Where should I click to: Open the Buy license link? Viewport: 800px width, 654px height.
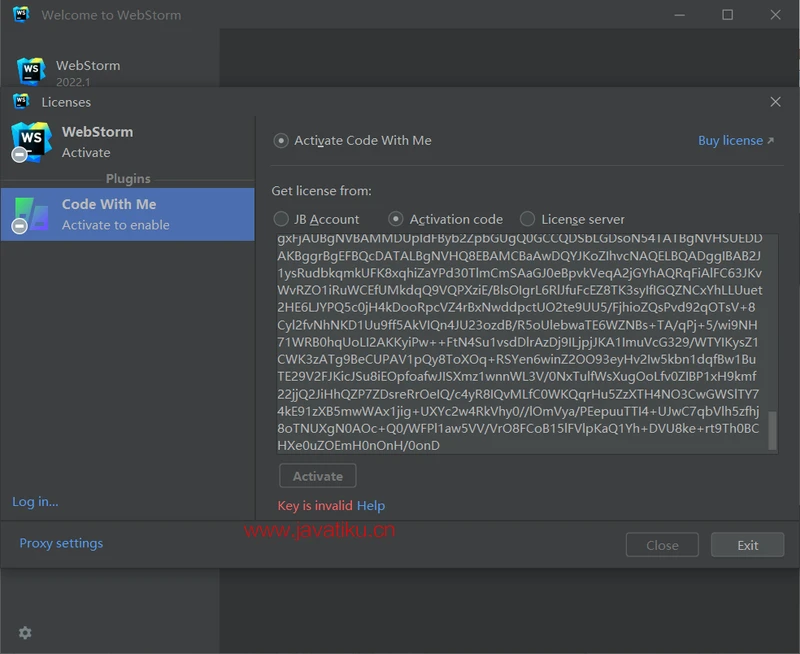735,141
